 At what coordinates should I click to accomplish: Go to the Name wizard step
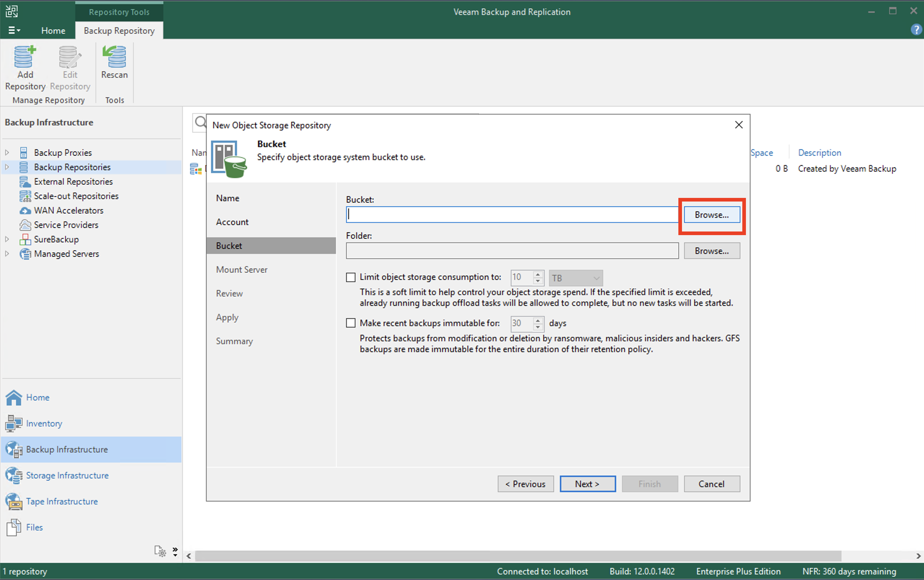(228, 198)
